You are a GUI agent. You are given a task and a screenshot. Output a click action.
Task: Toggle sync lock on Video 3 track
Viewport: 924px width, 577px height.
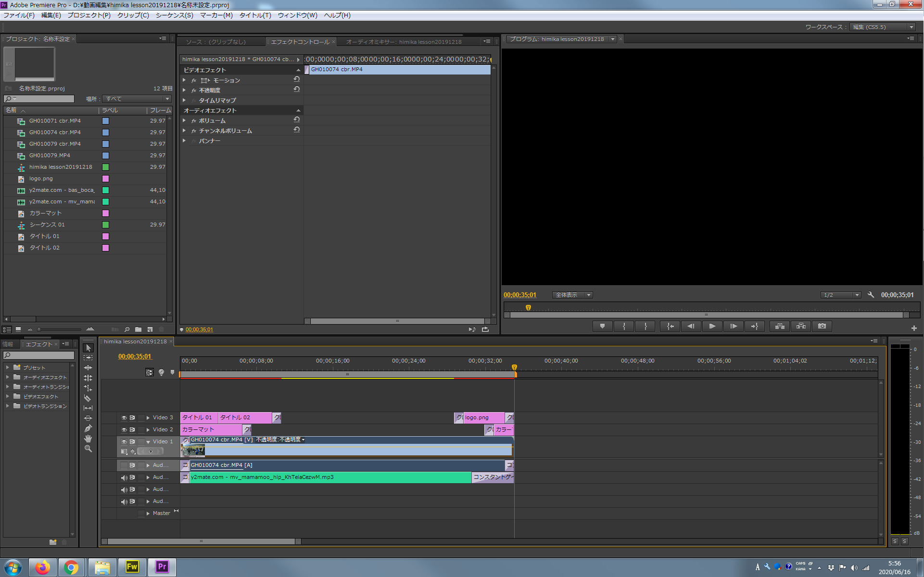[x=132, y=418]
